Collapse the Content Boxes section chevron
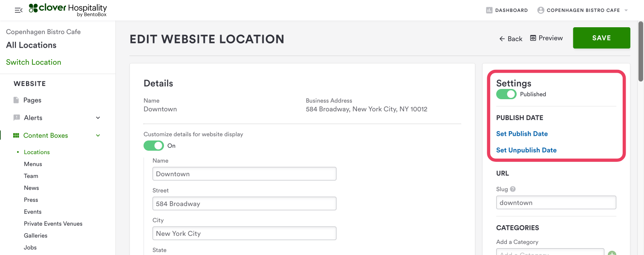 (x=98, y=136)
